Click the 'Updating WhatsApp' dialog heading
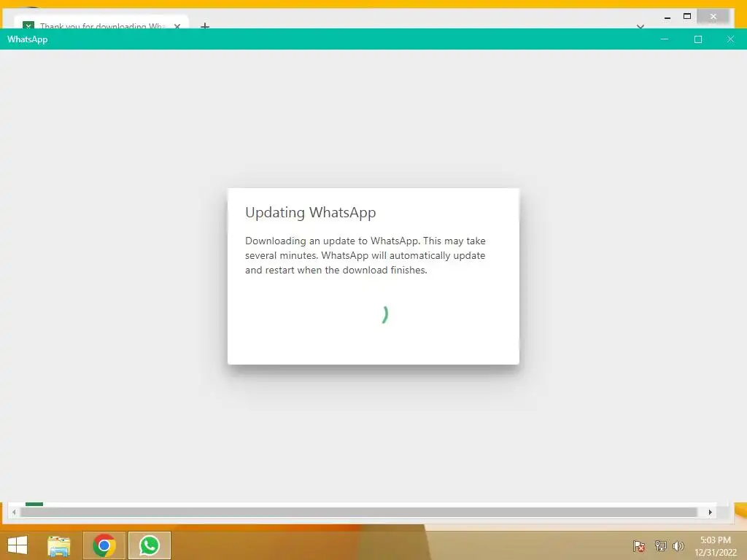 [311, 212]
